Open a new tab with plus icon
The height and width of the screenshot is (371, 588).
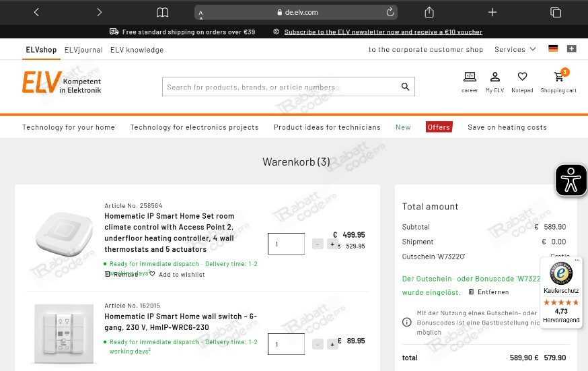coord(492,12)
